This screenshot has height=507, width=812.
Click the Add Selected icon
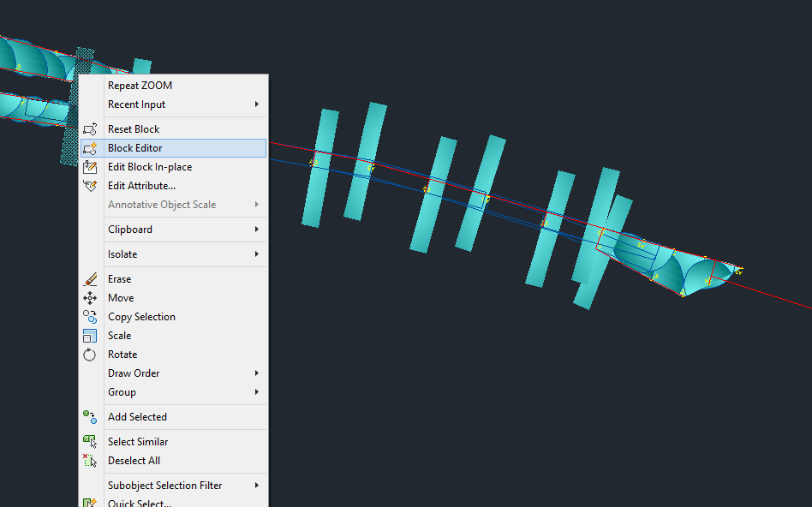coord(90,417)
